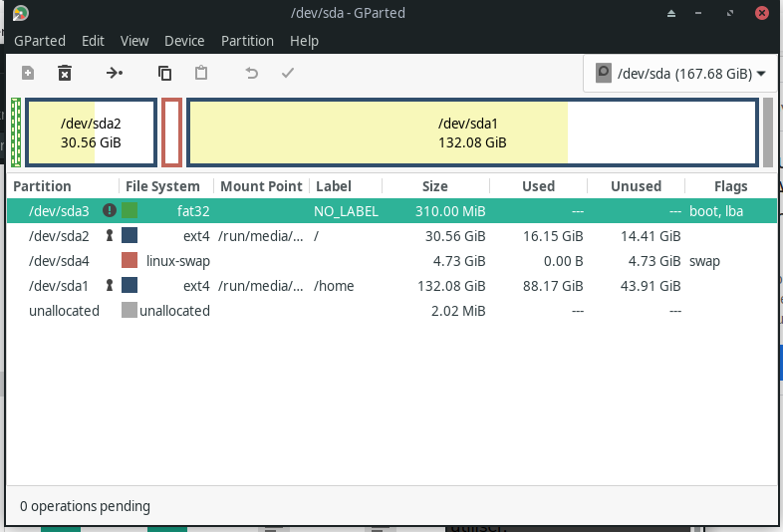Screen dimensions: 783x532
Task: Click the Undo last operation icon
Action: (252, 74)
